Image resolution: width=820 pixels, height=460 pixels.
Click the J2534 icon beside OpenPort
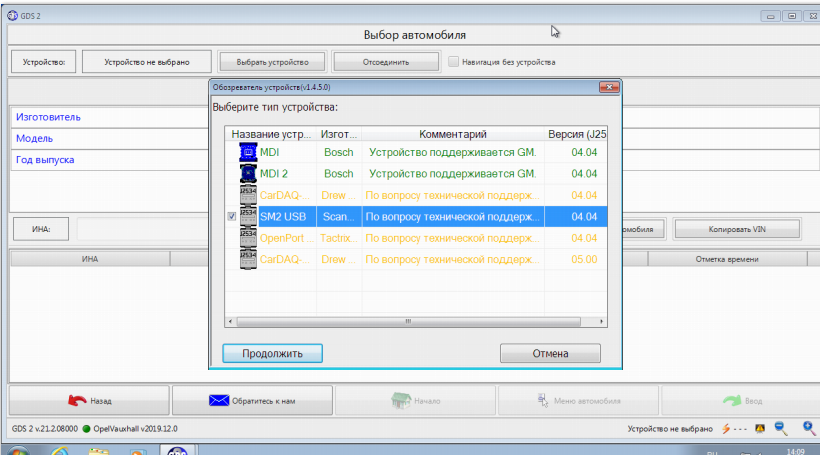coord(248,238)
